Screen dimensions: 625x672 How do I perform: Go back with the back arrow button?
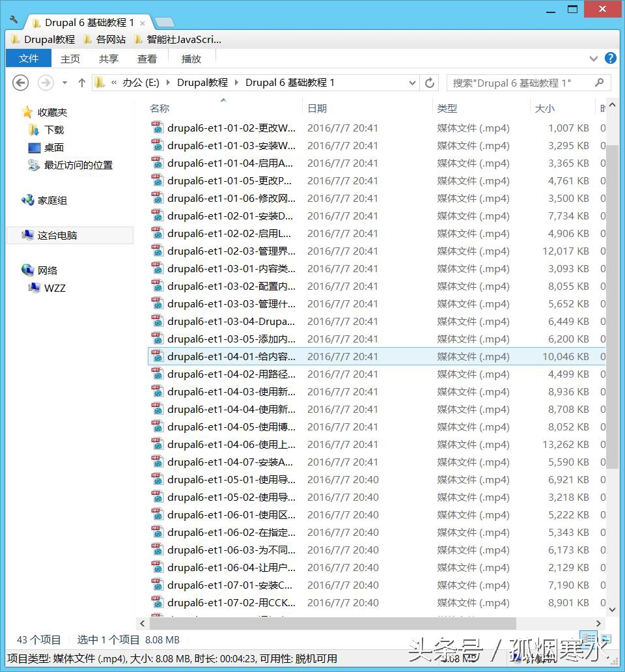point(20,83)
